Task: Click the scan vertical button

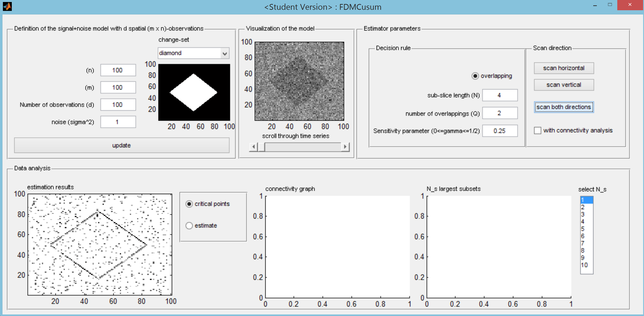Action: [x=564, y=85]
